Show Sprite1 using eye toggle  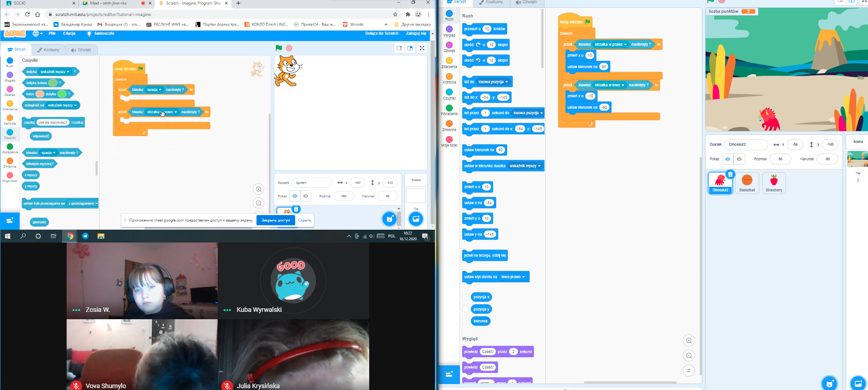295,196
